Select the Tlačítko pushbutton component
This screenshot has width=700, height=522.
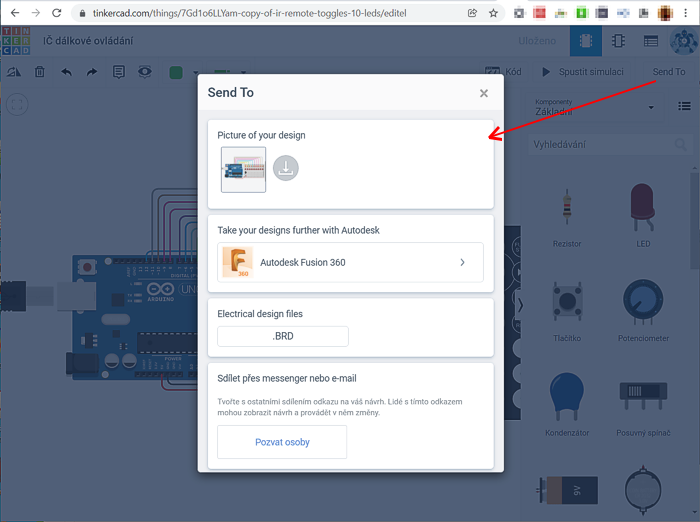tap(567, 311)
